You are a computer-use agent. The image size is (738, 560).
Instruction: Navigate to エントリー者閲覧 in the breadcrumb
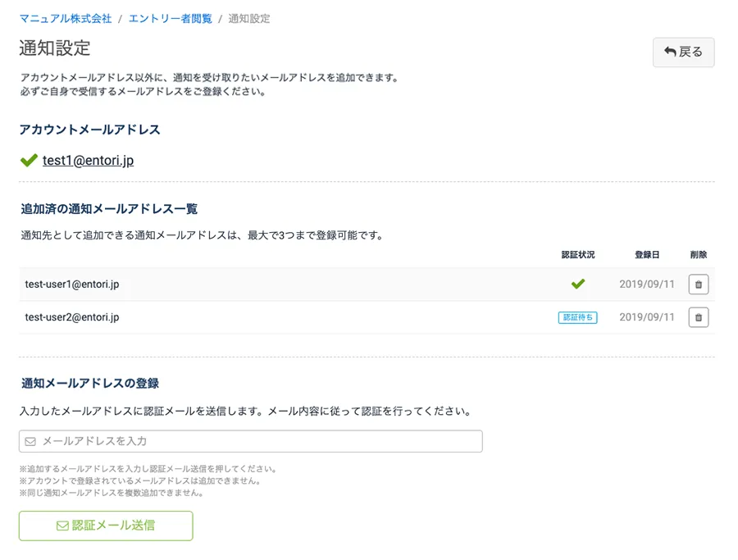(170, 18)
